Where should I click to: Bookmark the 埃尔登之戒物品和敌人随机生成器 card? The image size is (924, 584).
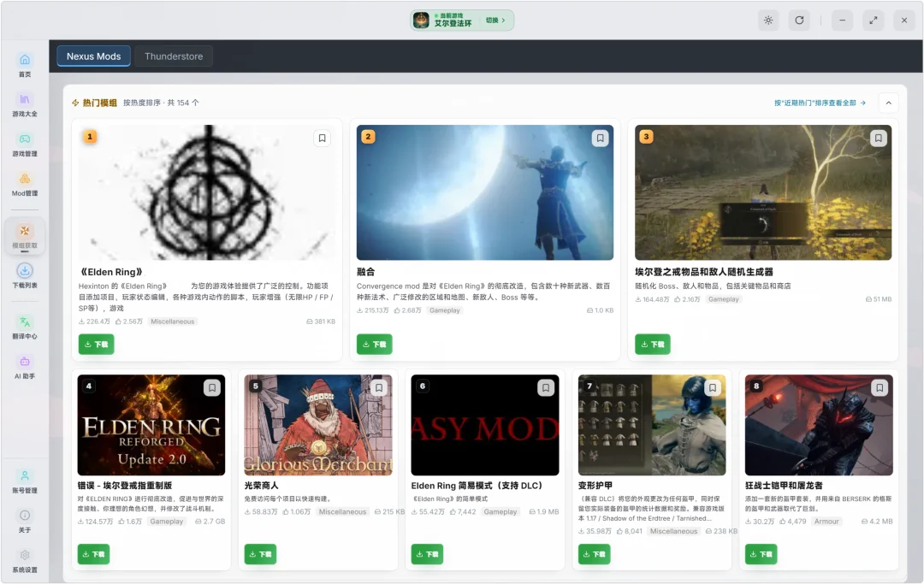[878, 139]
